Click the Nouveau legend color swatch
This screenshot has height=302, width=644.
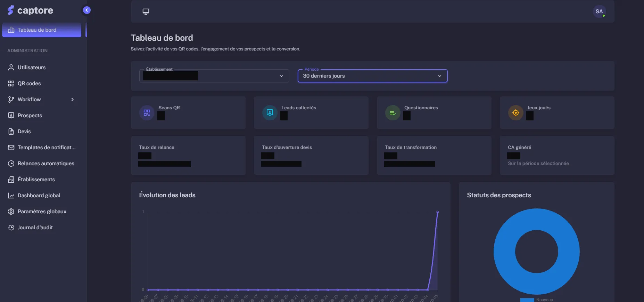click(x=527, y=300)
